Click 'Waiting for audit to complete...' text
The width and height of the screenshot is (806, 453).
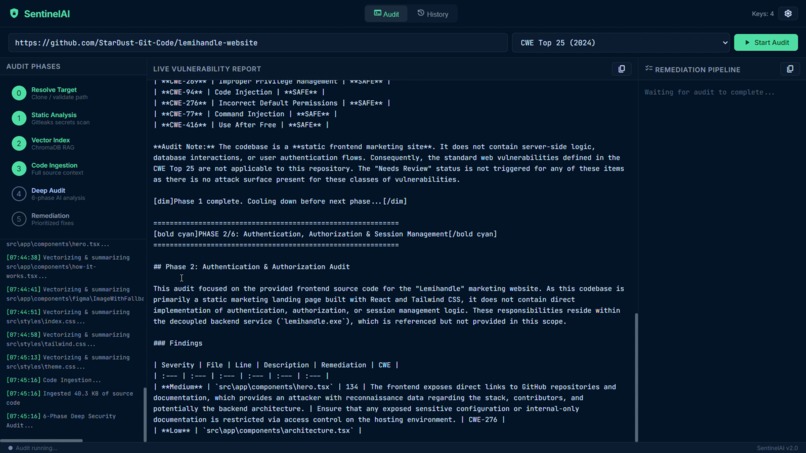tap(709, 92)
